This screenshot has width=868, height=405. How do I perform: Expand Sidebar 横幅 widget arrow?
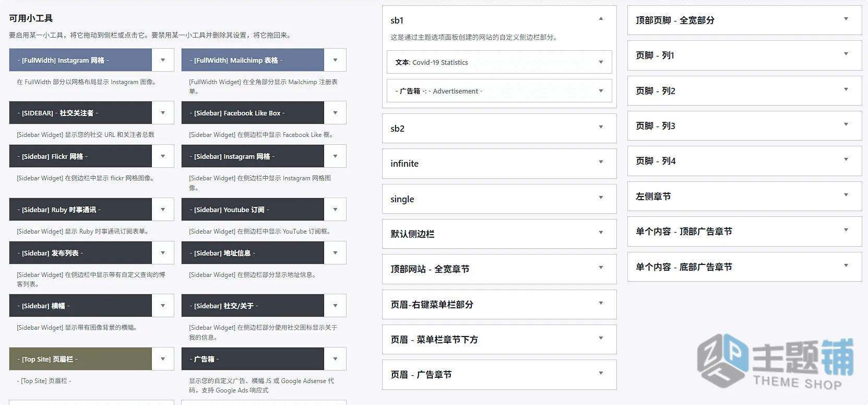point(163,306)
